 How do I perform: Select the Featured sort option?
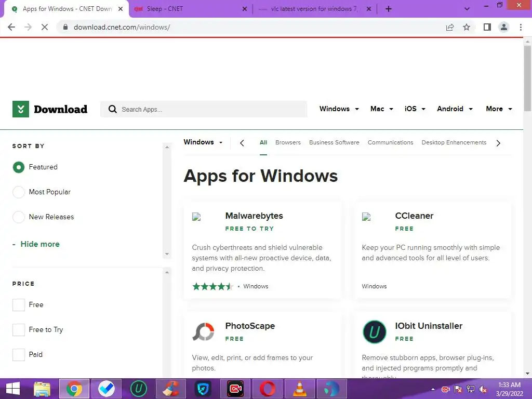click(19, 167)
